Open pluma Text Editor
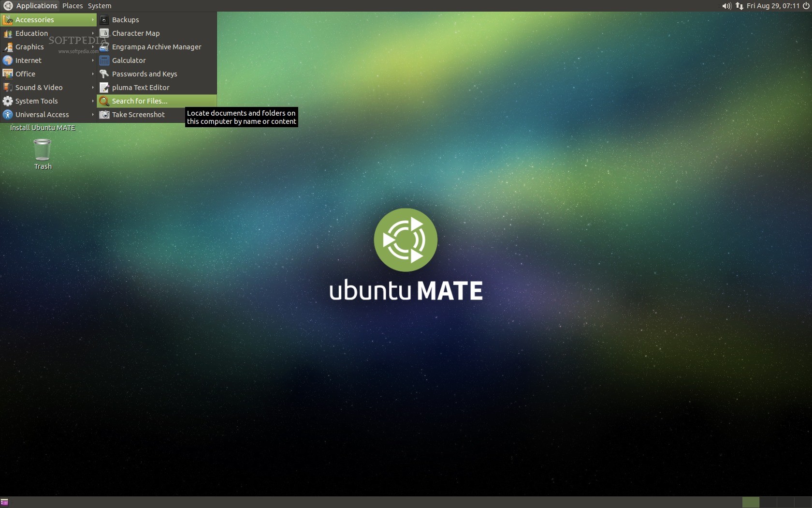 pos(157,88)
